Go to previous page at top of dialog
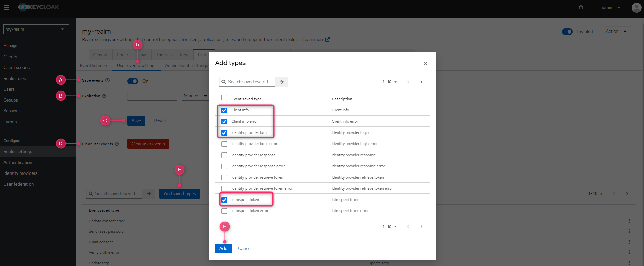 (x=408, y=82)
